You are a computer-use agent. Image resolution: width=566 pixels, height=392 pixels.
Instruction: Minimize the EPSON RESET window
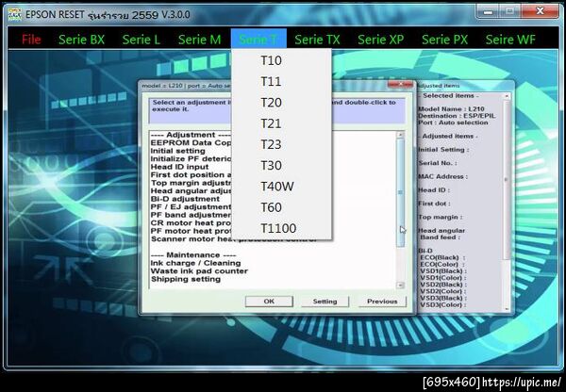(488, 11)
